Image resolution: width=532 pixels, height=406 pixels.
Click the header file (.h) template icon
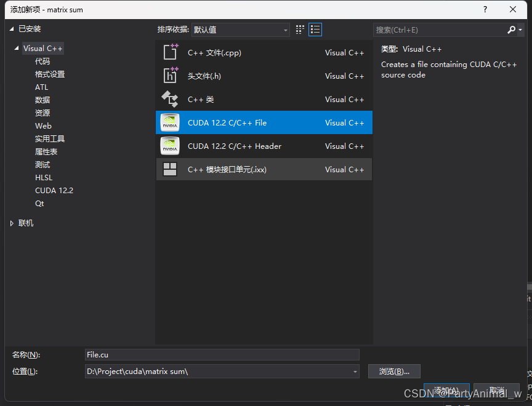point(171,75)
